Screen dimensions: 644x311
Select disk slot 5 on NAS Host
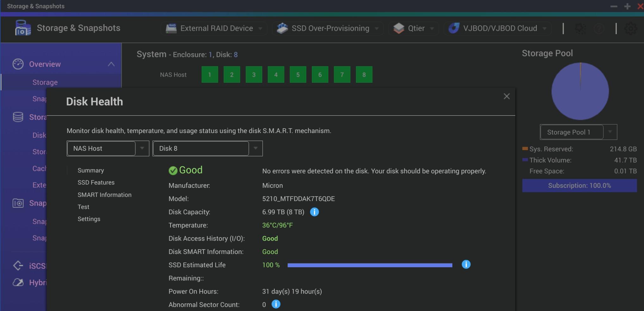point(298,74)
